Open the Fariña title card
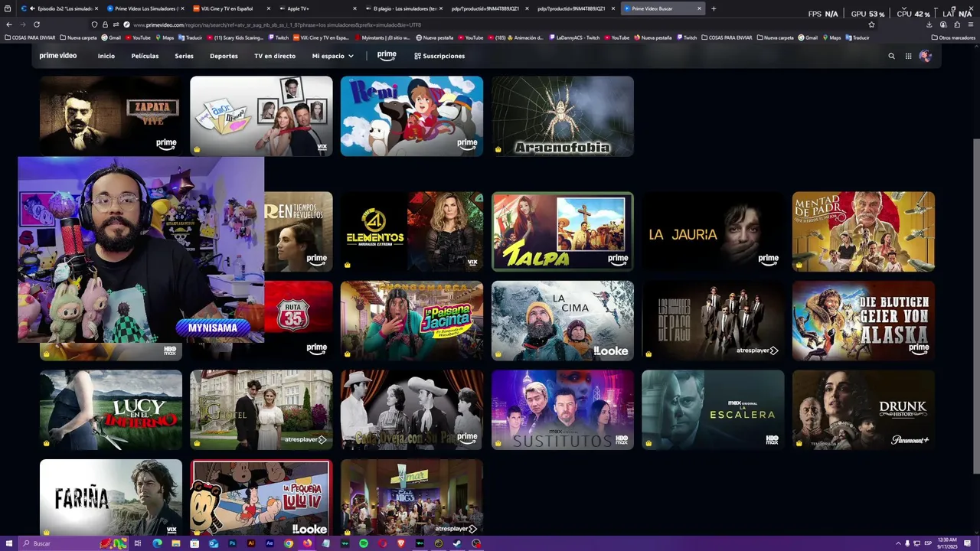The image size is (980, 551). [x=111, y=498]
